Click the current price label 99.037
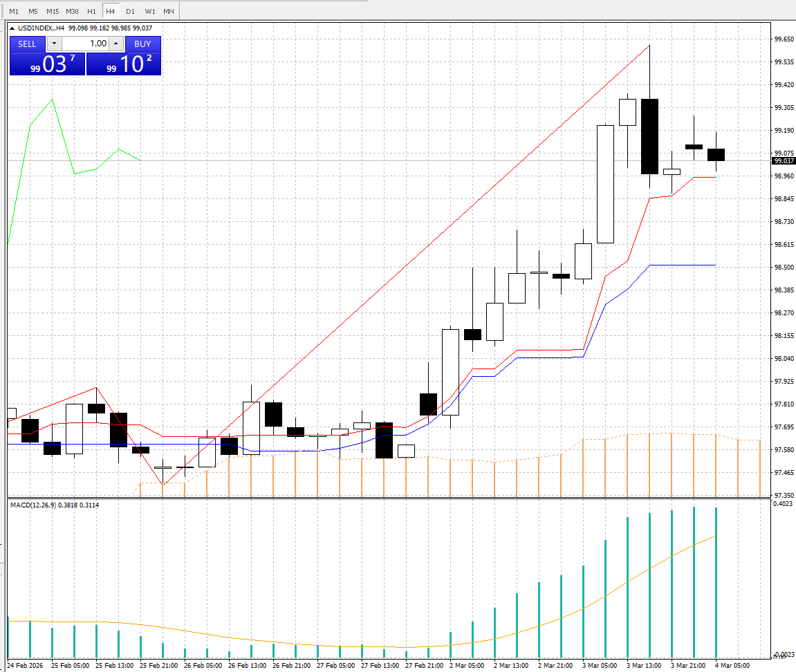Image resolution: width=796 pixels, height=672 pixels. click(x=782, y=161)
